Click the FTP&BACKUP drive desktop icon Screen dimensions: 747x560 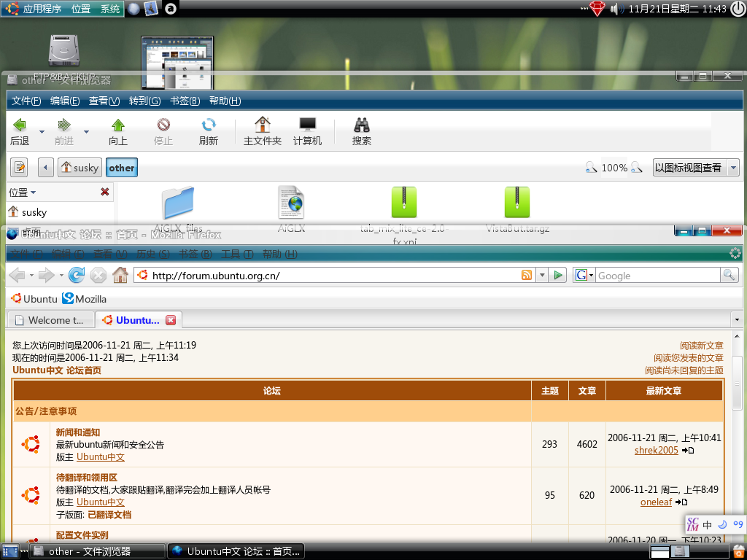(64, 50)
